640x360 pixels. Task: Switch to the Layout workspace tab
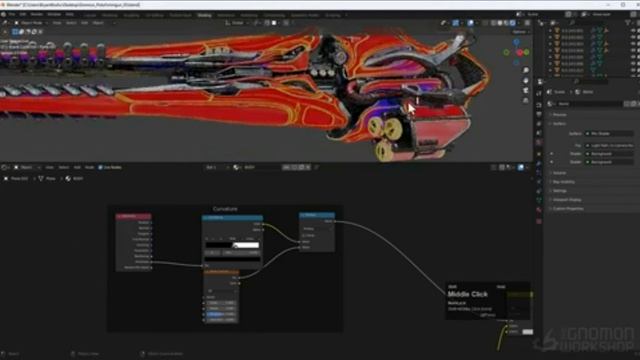point(90,15)
